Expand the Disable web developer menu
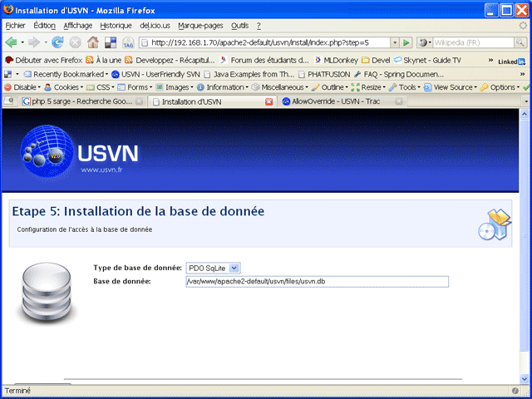The width and height of the screenshot is (532, 399). point(22,87)
